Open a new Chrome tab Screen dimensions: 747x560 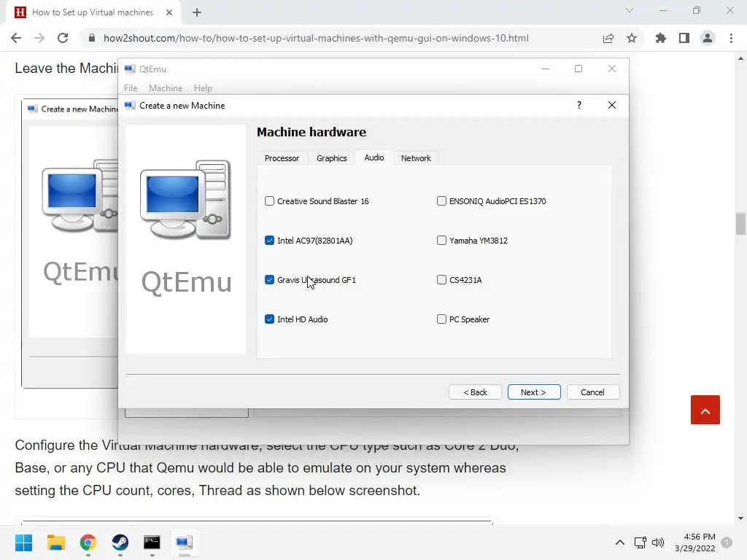pos(197,12)
